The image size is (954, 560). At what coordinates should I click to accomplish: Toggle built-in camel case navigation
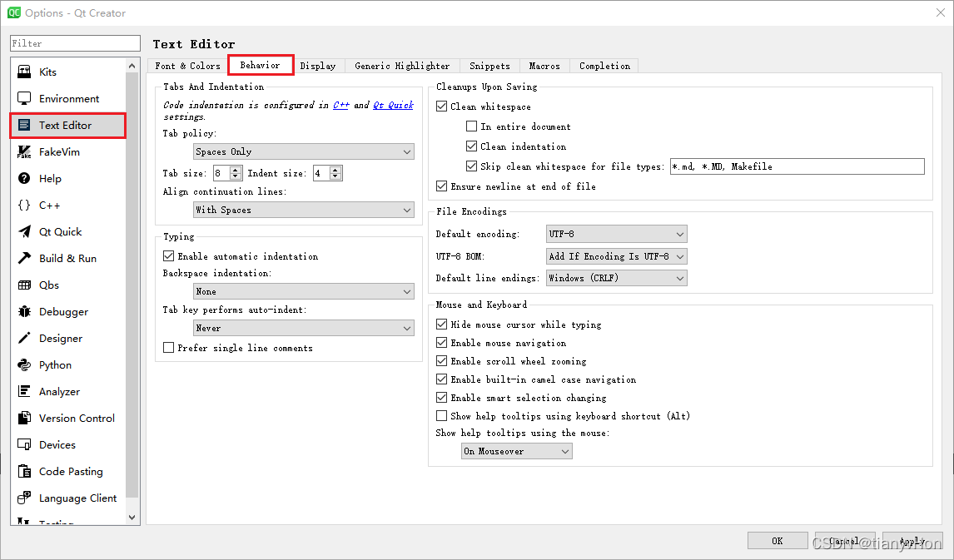[x=442, y=379]
